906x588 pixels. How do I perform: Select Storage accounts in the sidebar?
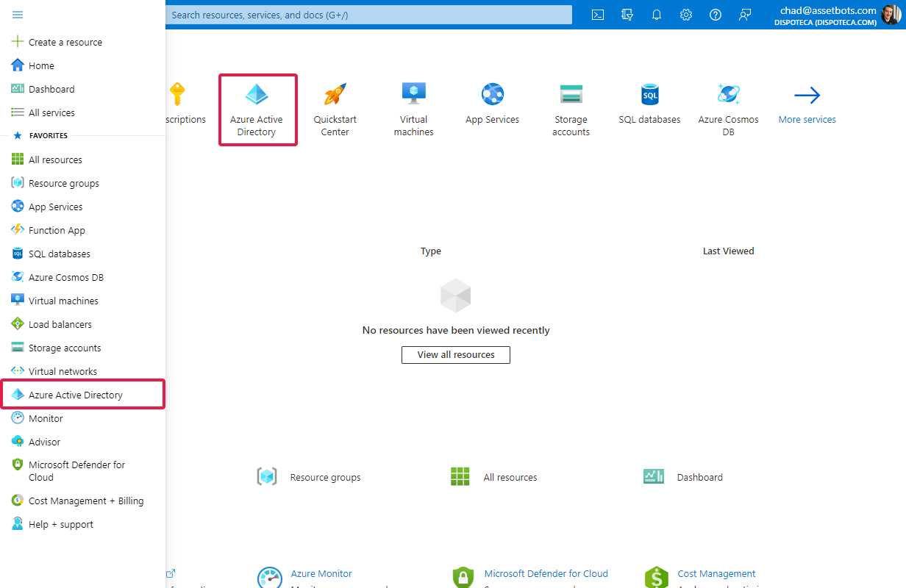82,348
